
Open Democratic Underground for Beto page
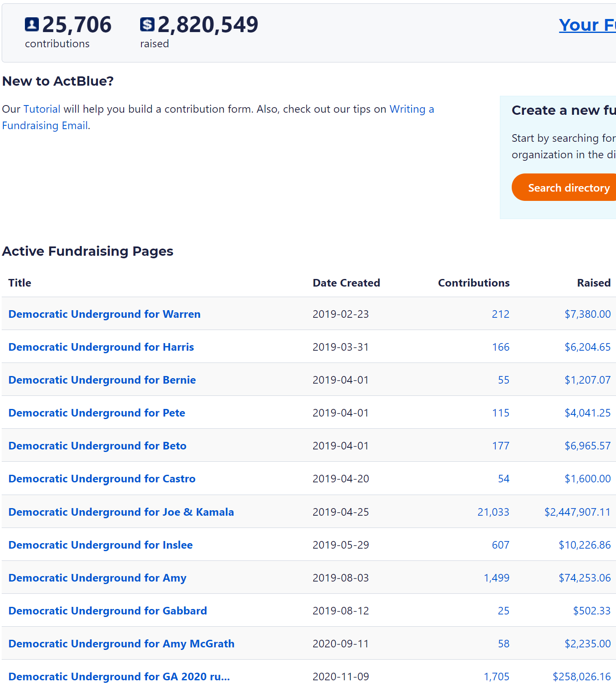click(x=98, y=446)
